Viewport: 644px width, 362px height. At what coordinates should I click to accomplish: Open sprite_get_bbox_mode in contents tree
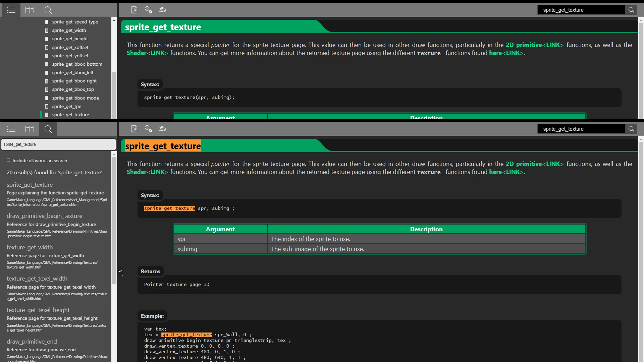coord(75,98)
